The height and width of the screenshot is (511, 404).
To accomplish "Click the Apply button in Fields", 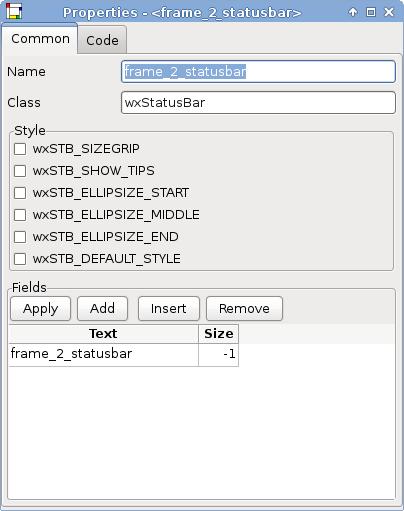I will tap(40, 308).
